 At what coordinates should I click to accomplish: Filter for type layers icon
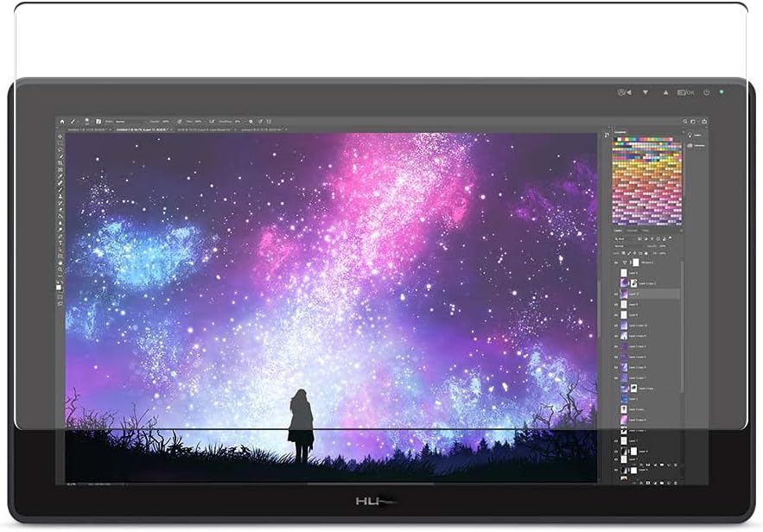(652, 238)
